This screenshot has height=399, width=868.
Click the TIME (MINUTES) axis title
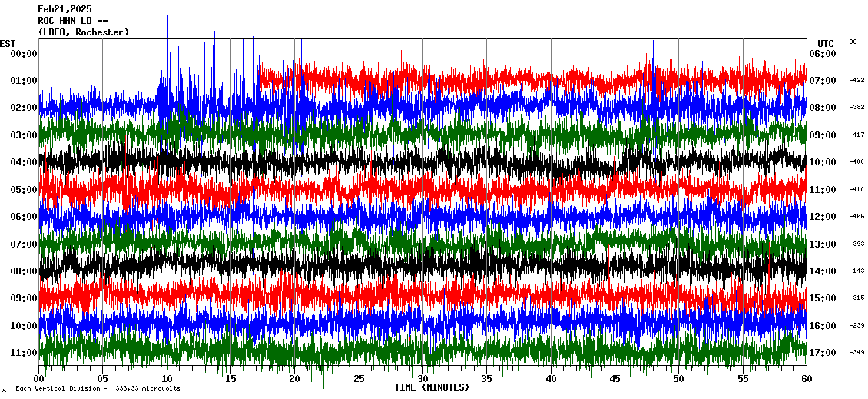(432, 387)
